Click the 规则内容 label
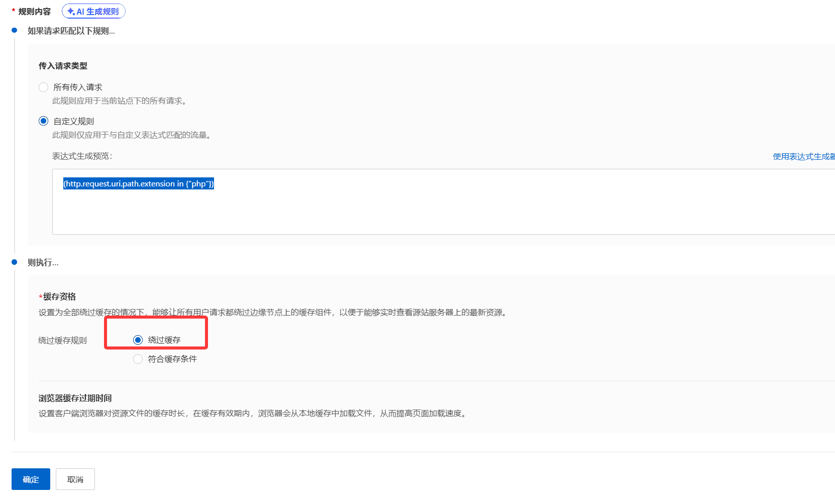The width and height of the screenshot is (835, 504). (x=34, y=12)
